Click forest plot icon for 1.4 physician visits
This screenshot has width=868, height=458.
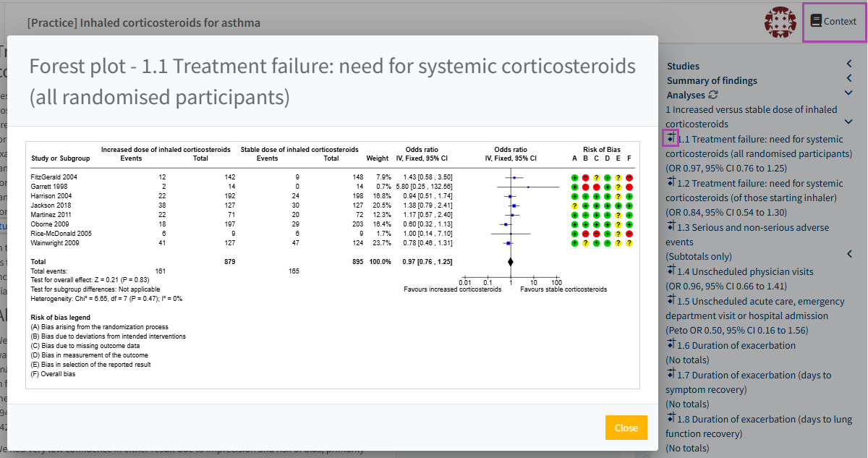pyautogui.click(x=671, y=271)
